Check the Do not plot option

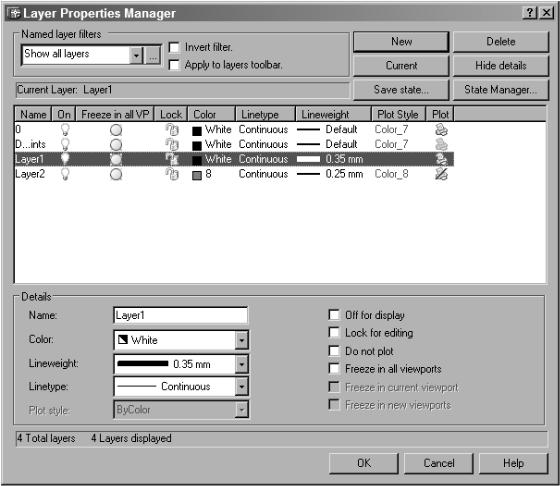334,351
